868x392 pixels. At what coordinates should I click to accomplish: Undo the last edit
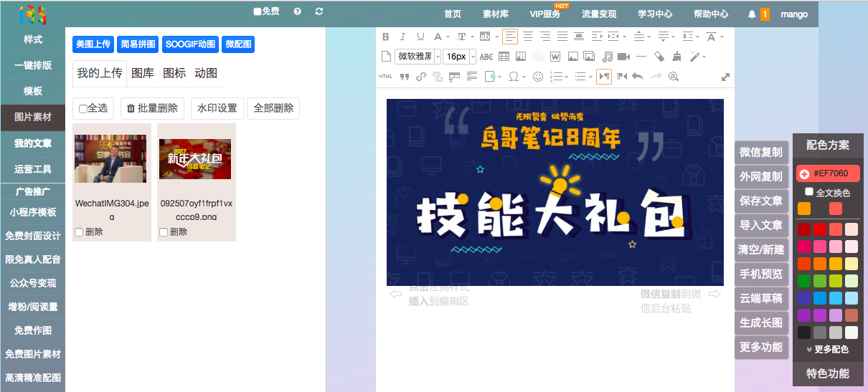637,77
